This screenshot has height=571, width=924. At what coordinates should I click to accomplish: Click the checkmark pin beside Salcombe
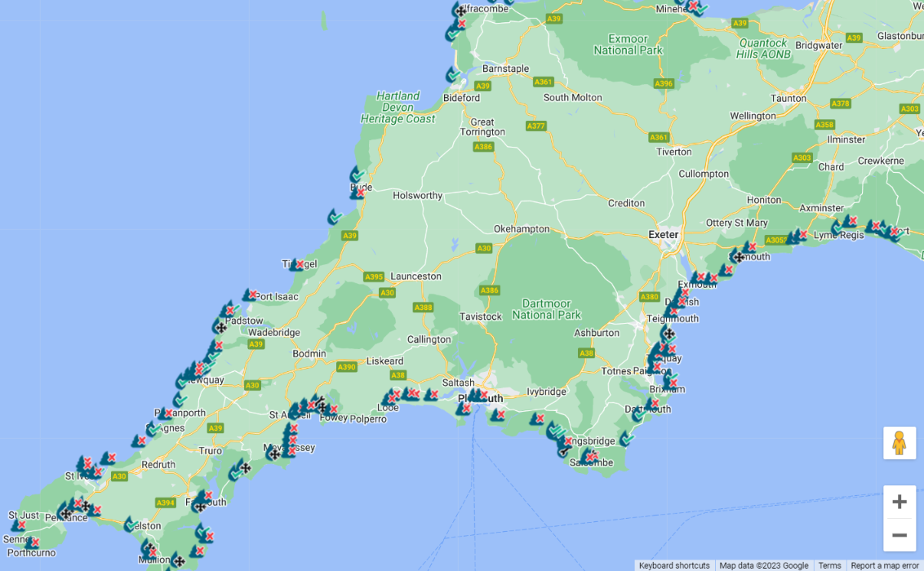click(x=626, y=440)
